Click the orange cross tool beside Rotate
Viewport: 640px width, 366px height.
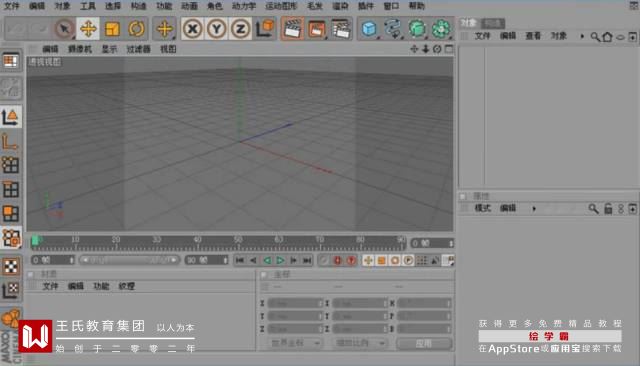point(165,29)
